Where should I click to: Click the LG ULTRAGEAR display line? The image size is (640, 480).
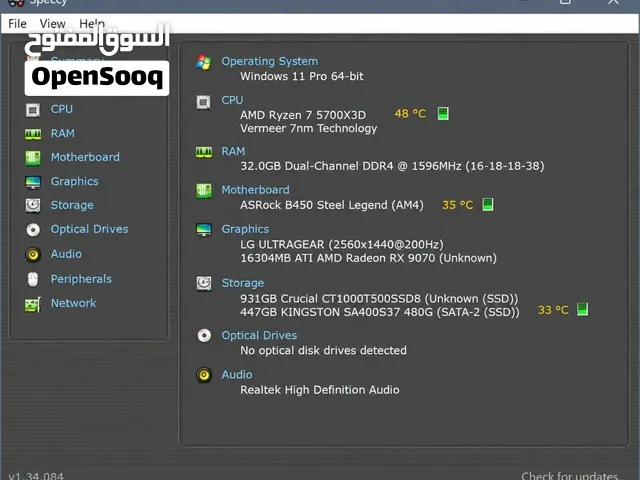point(342,244)
